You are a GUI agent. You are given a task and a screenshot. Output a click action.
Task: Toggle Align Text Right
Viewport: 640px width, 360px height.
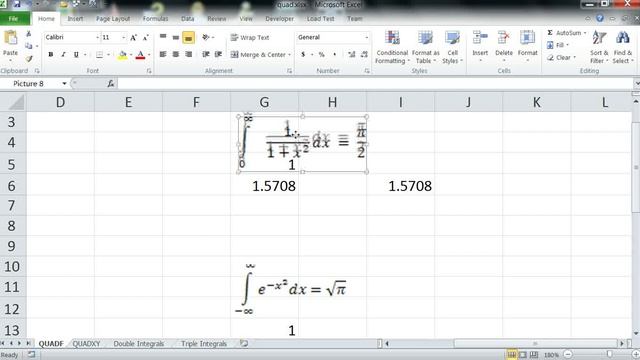click(188, 54)
